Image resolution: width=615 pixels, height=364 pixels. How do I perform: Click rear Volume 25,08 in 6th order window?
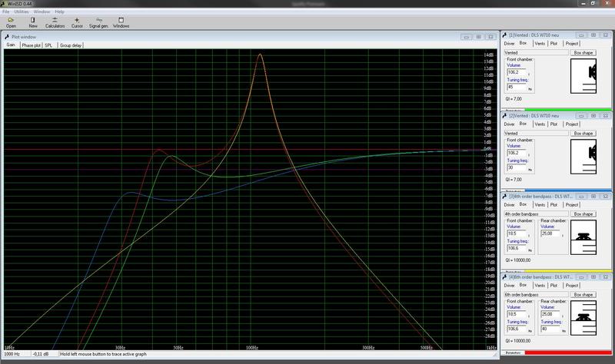click(550, 314)
